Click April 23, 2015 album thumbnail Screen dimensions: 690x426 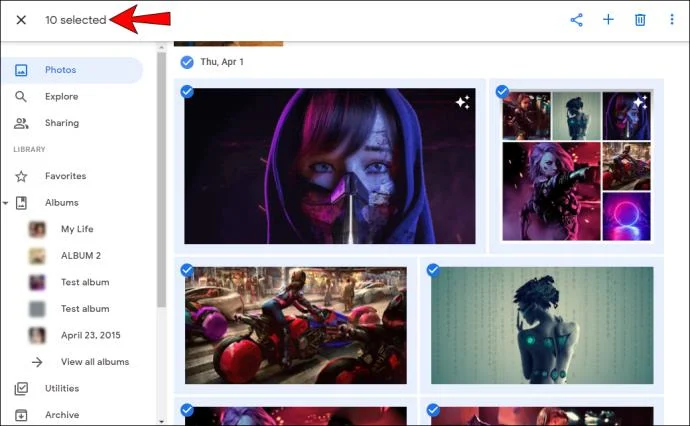click(x=37, y=335)
